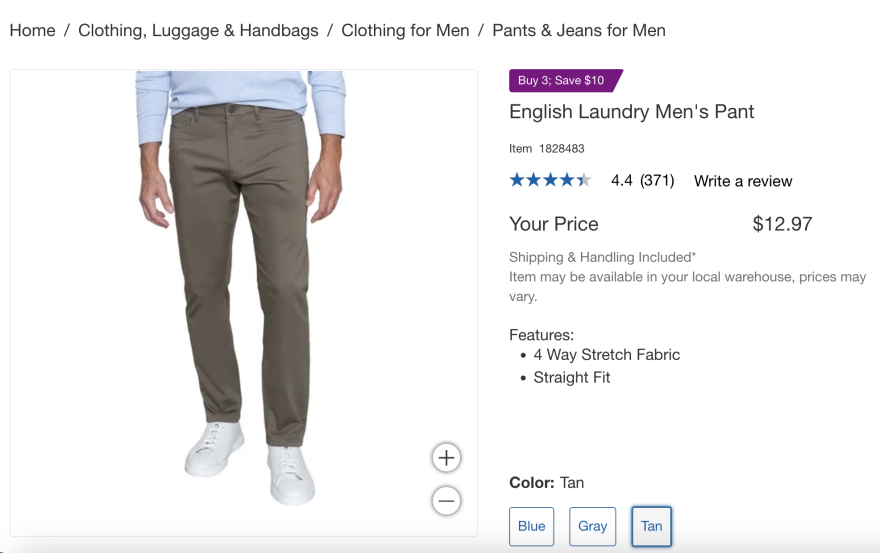Screen dimensions: 880x553
Task: Click the 4.4 rating number
Action: 622,181
